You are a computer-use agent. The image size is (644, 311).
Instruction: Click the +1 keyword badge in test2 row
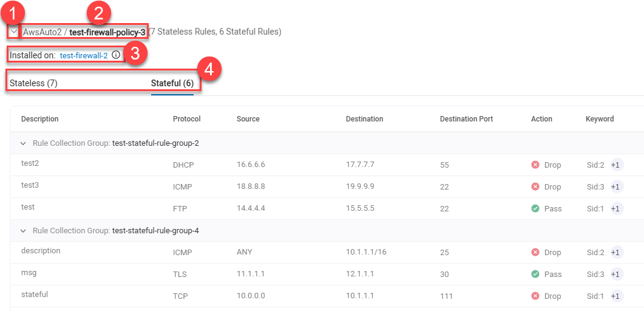point(616,165)
